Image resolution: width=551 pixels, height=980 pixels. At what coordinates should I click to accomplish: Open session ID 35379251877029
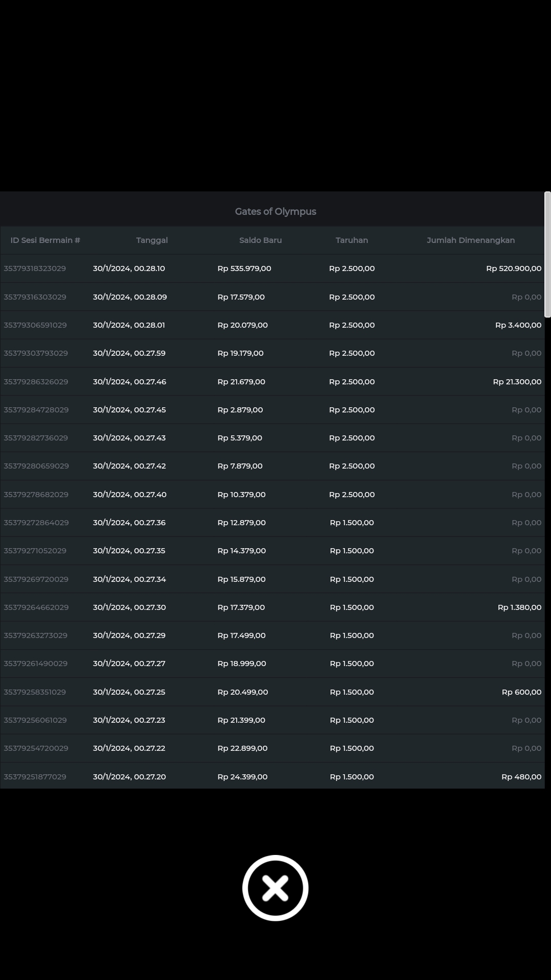tap(35, 777)
